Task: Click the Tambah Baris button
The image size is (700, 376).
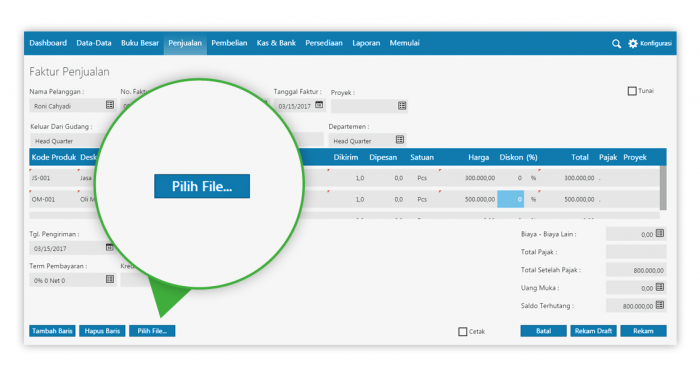Action: [52, 331]
